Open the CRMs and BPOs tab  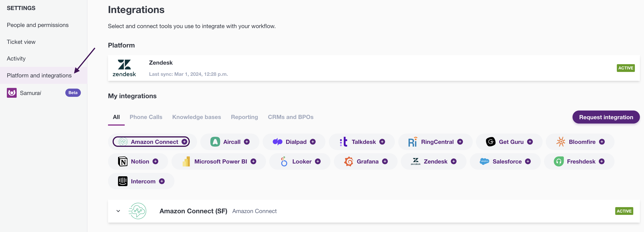[290, 117]
